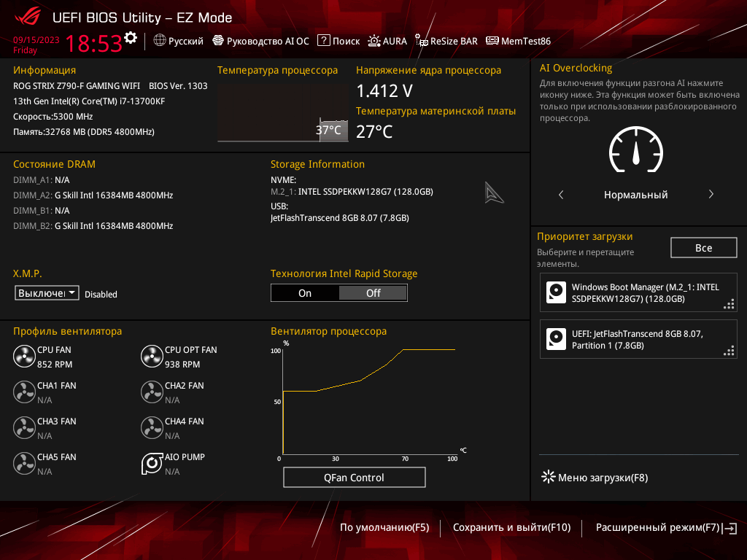
Task: Select the AIO PUMP icon
Action: pyautogui.click(x=152, y=463)
